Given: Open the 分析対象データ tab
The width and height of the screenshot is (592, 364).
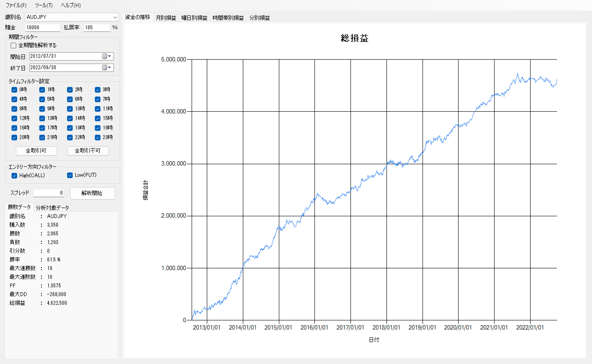Looking at the screenshot, I should (52, 208).
